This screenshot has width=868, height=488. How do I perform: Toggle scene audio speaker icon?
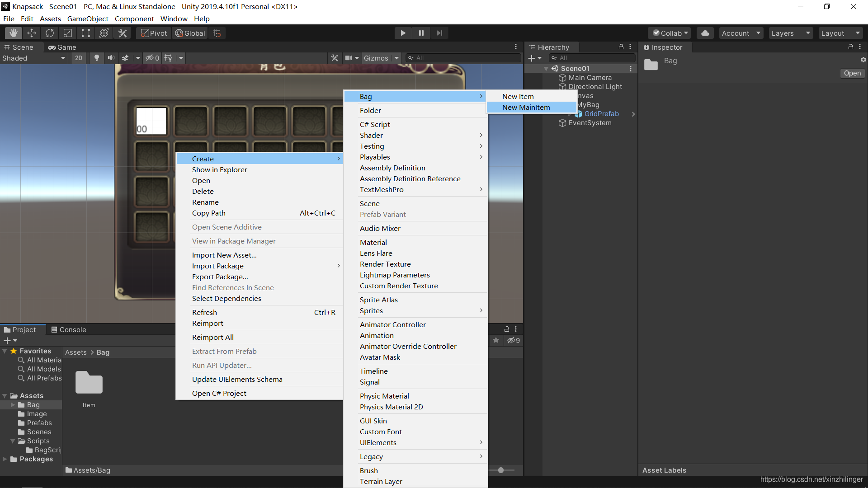tap(111, 58)
